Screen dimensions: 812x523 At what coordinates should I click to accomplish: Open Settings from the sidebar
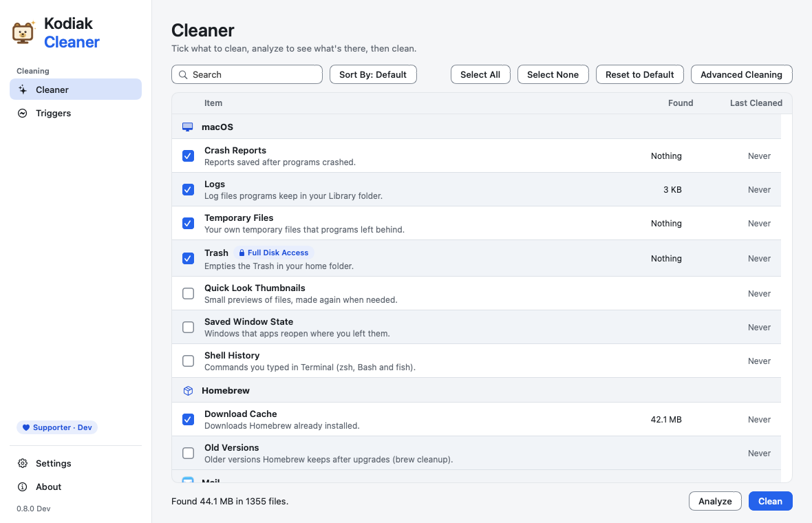(76, 463)
